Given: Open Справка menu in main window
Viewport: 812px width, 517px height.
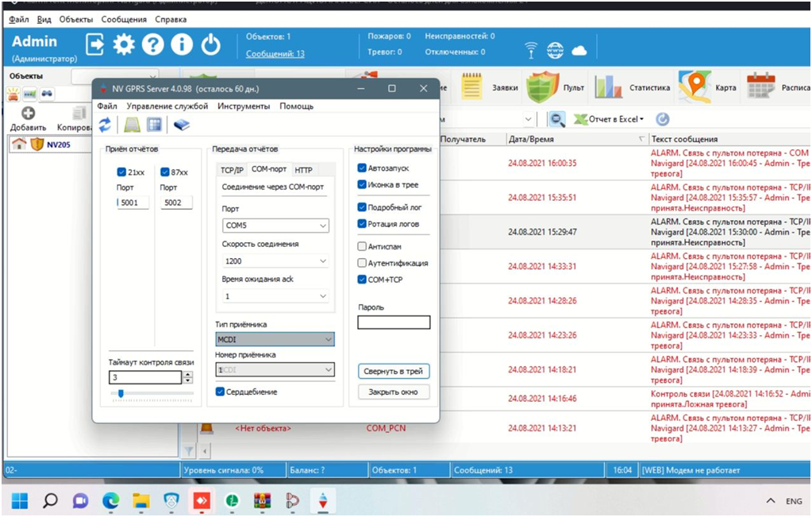Looking at the screenshot, I should [x=171, y=19].
